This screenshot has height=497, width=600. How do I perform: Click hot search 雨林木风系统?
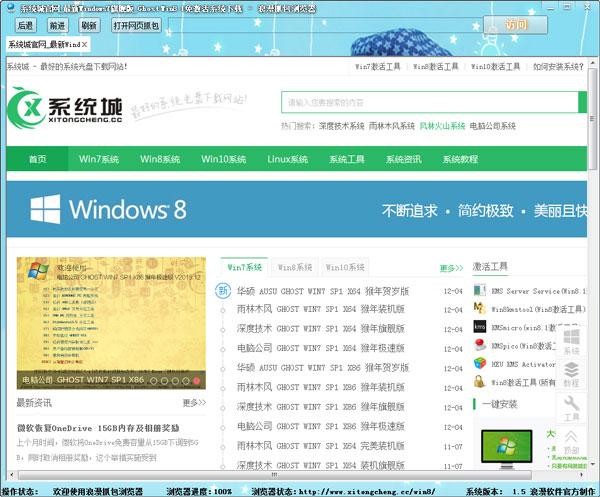[392, 126]
